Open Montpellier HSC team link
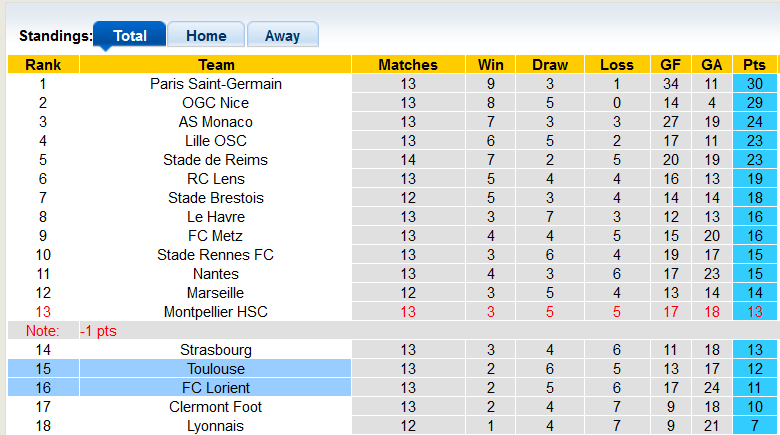 click(x=216, y=312)
